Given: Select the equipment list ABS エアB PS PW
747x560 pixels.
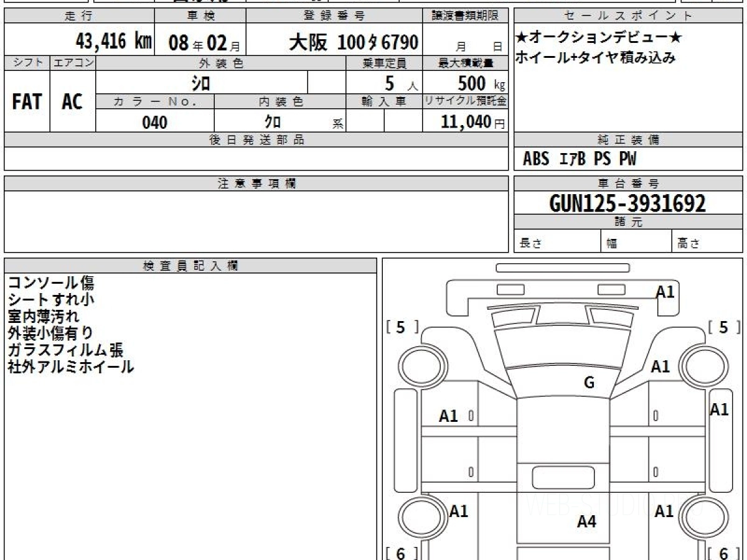Looking at the screenshot, I should tap(580, 159).
